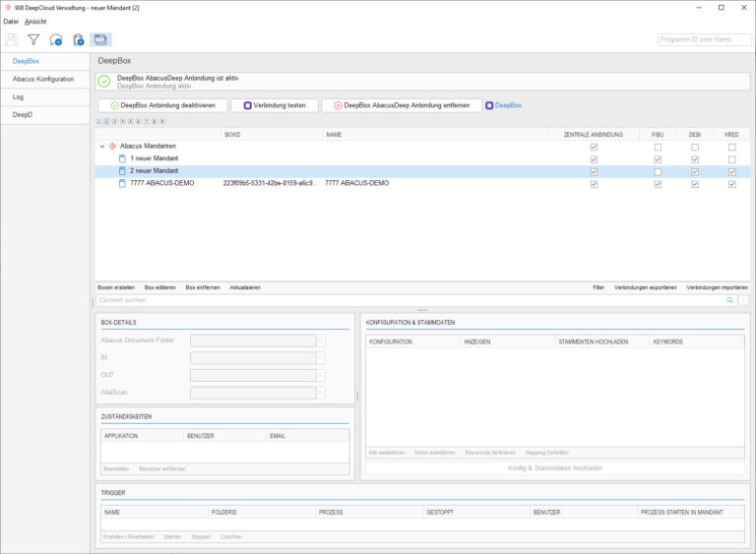Screen dimensions: 756x554
Task: Click the save disk icon in toolbar
Action: pos(12,39)
